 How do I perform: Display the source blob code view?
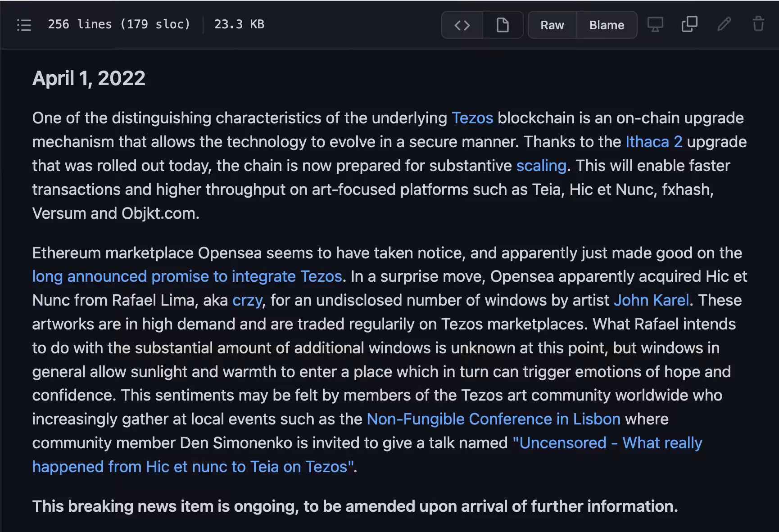(x=462, y=25)
